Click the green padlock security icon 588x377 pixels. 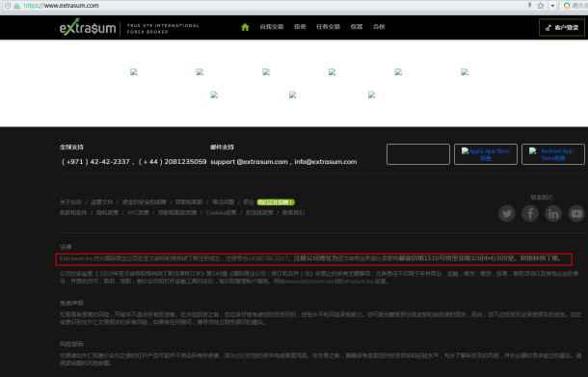pyautogui.click(x=17, y=6)
